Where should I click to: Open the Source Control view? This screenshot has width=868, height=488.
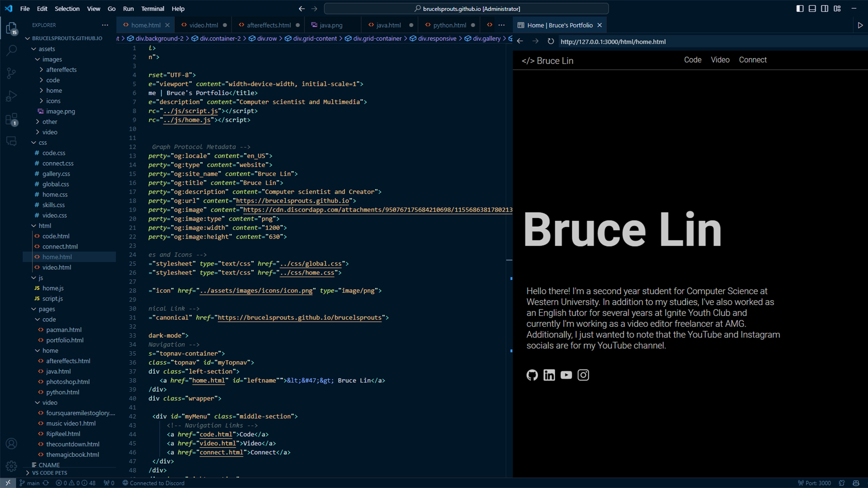coord(11,73)
